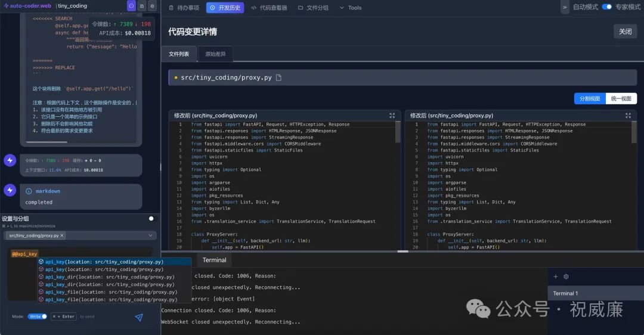Viewport: 644px width, 335px height.
Task: Click 关闭 button
Action: 625,32
